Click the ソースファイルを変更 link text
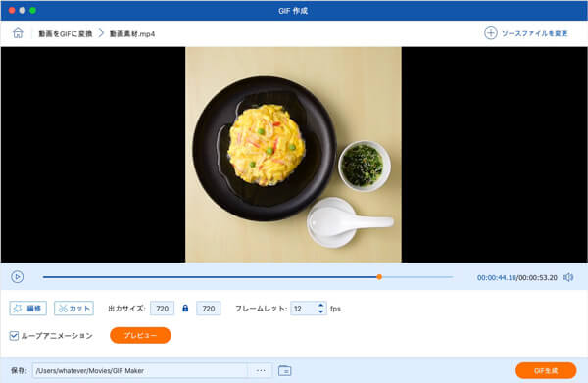Viewport: 588px width, 383px height. pyautogui.click(x=535, y=33)
